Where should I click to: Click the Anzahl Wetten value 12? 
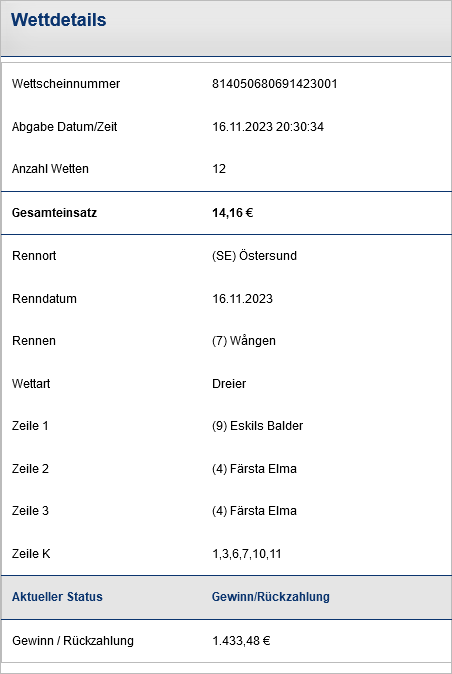click(219, 169)
